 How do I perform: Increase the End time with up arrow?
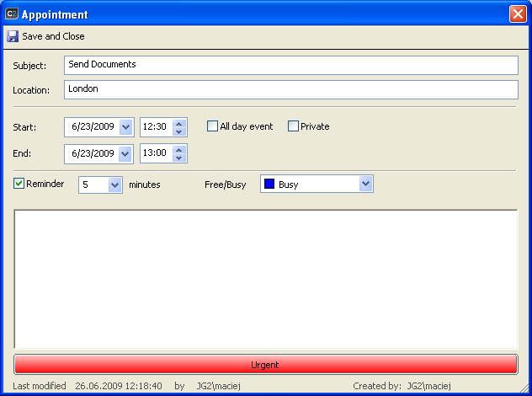(x=179, y=150)
